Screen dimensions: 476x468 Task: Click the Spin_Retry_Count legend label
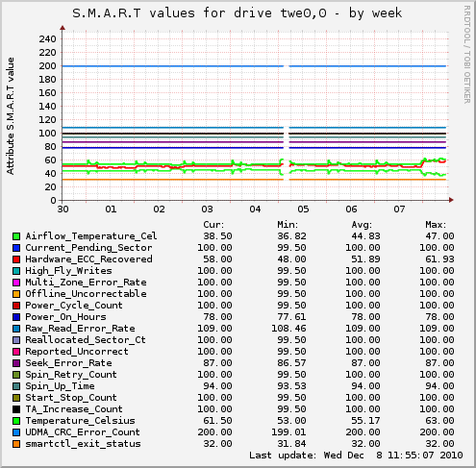71,375
